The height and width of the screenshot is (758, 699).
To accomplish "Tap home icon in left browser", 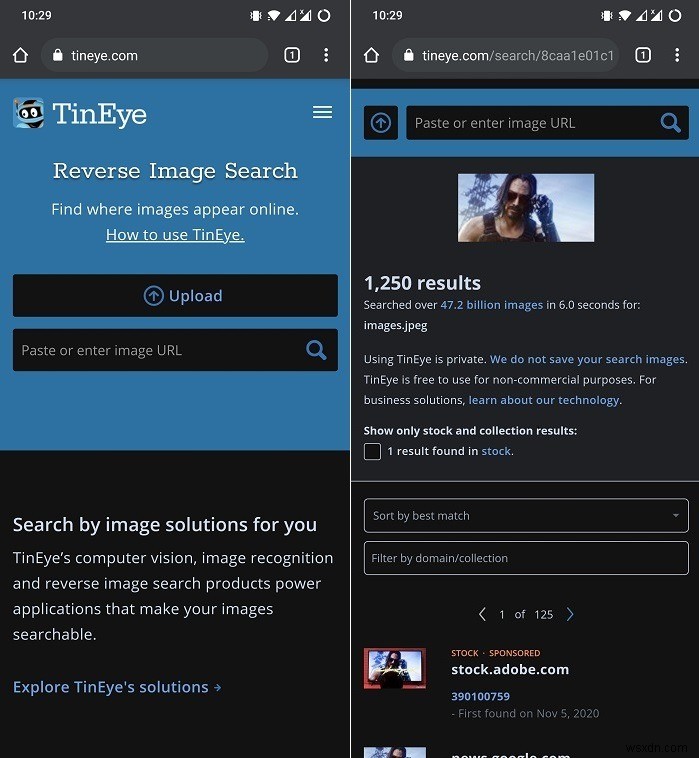I will pyautogui.click(x=20, y=55).
